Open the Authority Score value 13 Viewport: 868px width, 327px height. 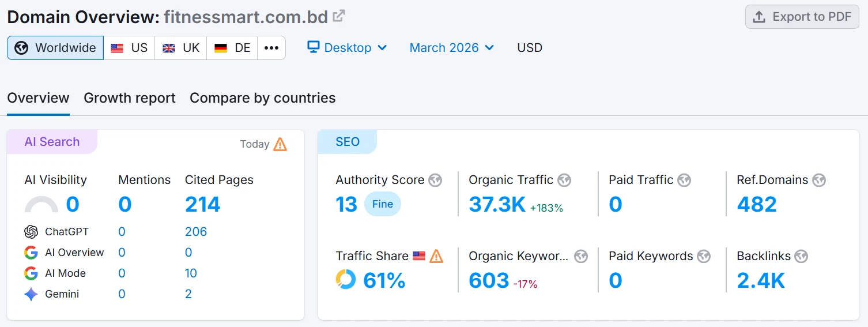[347, 205]
